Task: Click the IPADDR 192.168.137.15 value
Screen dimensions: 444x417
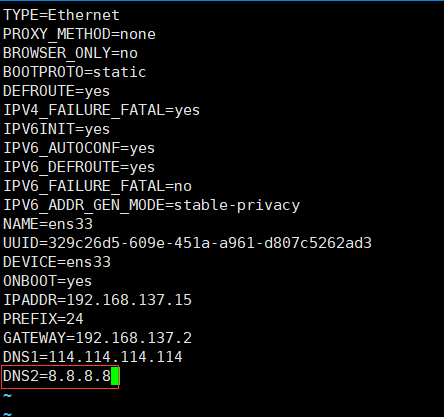Action: point(129,300)
